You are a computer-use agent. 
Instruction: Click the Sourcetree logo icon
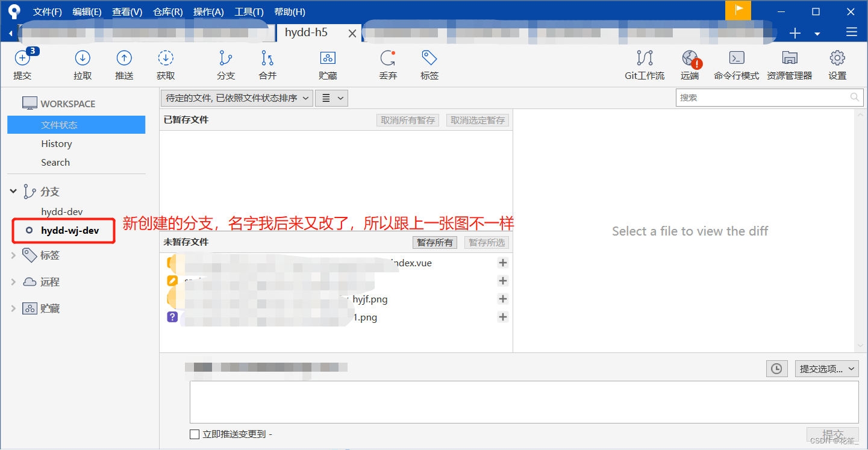14,11
